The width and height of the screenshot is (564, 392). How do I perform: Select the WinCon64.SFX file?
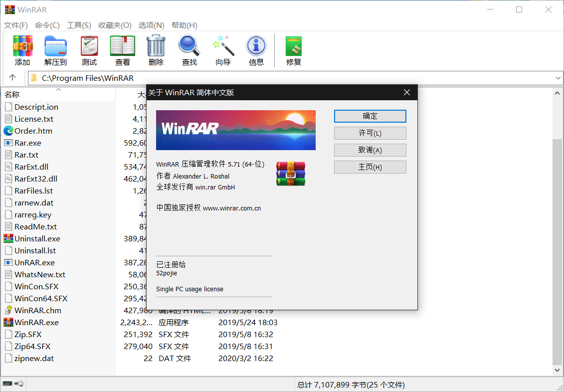coord(41,299)
